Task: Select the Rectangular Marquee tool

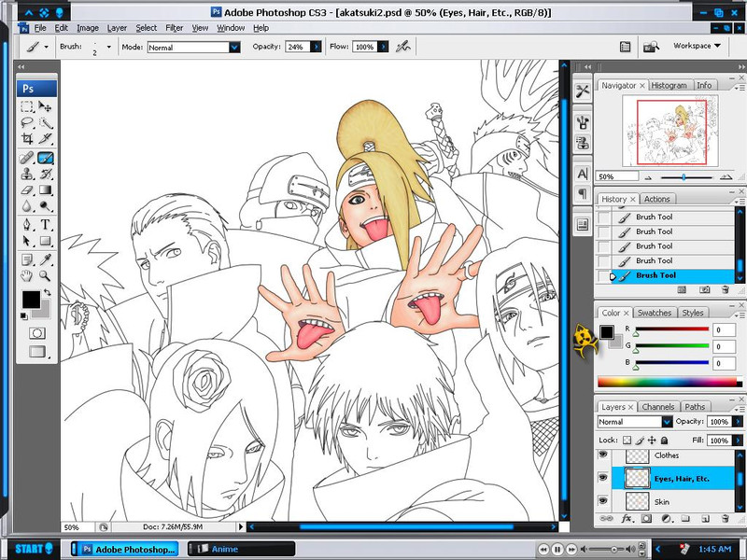Action: coord(27,106)
